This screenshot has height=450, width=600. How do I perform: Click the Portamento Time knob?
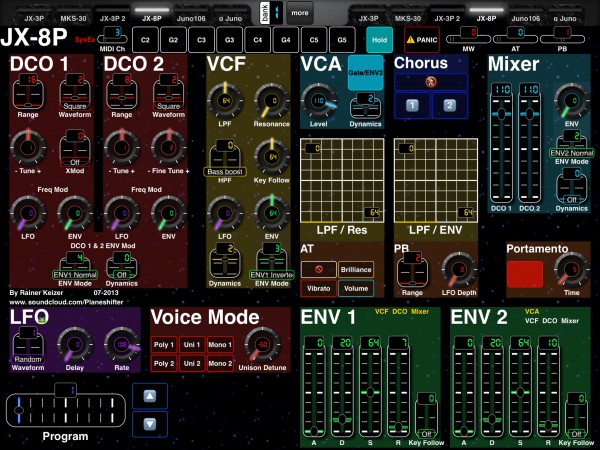572,269
